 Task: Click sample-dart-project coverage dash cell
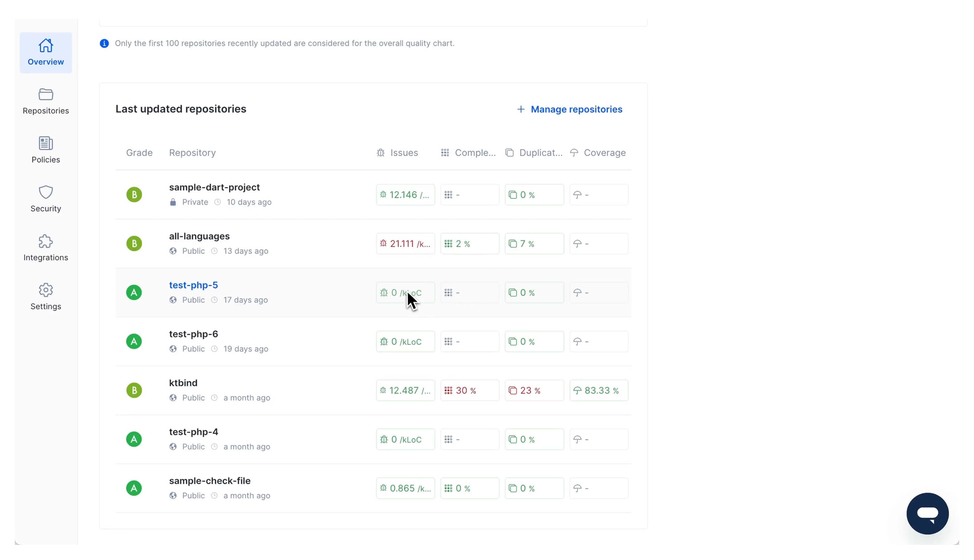click(599, 195)
